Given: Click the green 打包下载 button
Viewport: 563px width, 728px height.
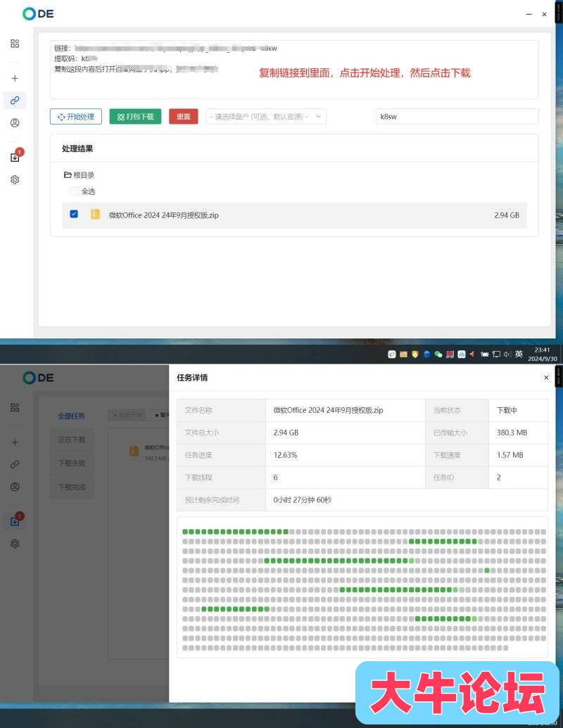Looking at the screenshot, I should (x=135, y=117).
